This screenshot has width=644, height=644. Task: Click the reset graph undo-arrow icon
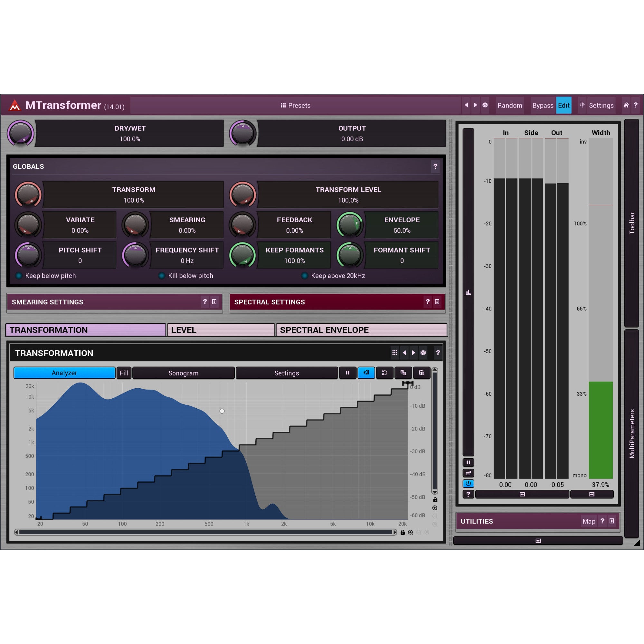point(384,373)
